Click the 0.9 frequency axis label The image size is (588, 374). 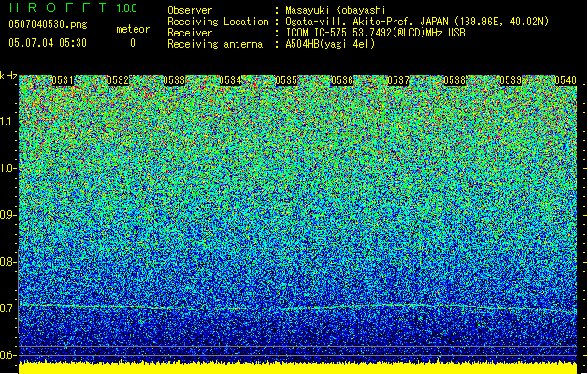click(7, 215)
